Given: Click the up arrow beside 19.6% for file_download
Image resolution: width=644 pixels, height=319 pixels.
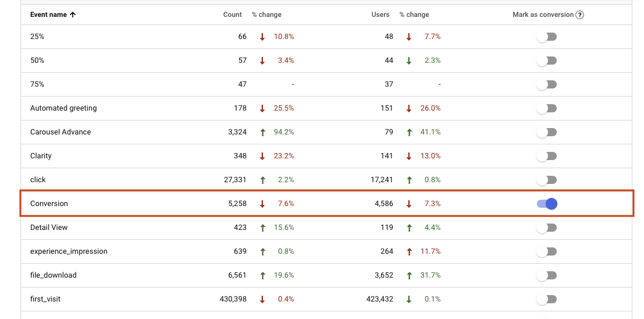Looking at the screenshot, I should pyautogui.click(x=262, y=275).
